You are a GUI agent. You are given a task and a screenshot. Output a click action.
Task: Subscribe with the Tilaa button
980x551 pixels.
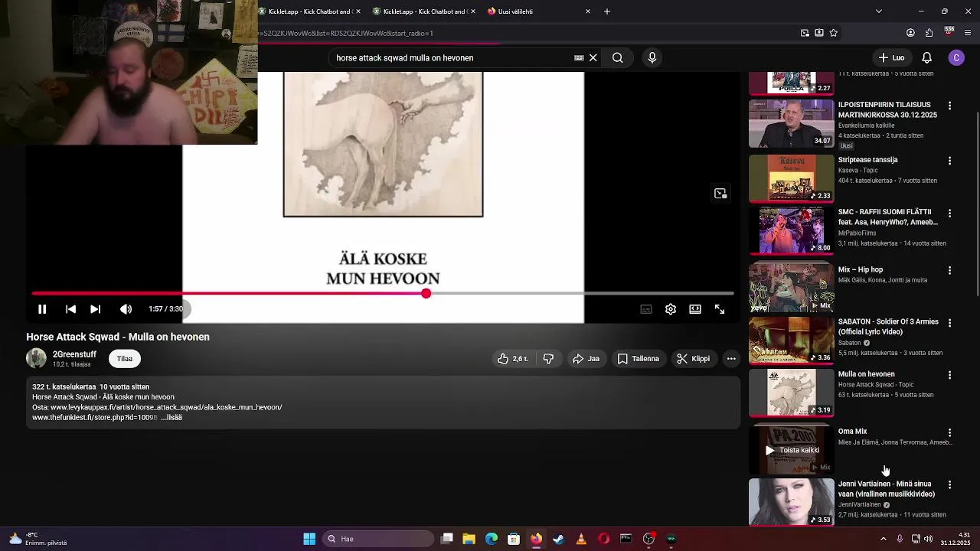[125, 358]
